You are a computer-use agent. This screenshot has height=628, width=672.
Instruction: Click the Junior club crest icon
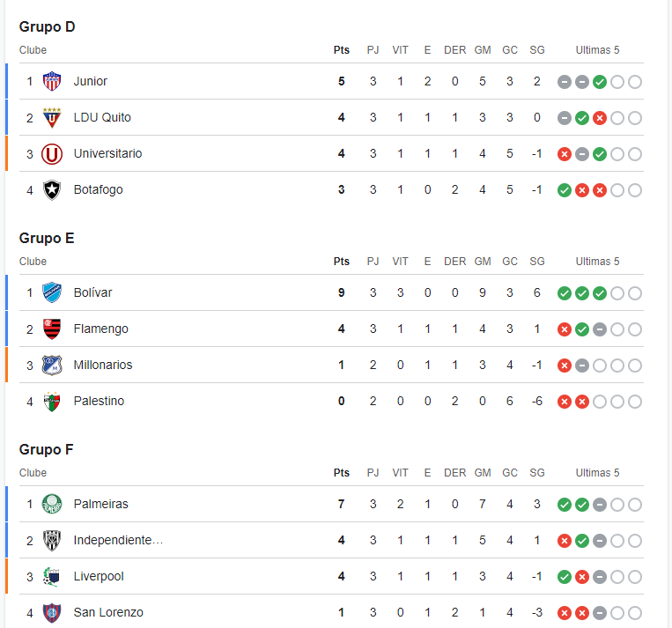tap(52, 81)
